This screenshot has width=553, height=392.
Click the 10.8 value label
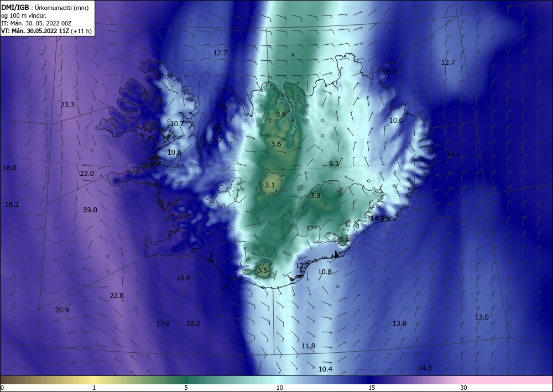(x=325, y=272)
